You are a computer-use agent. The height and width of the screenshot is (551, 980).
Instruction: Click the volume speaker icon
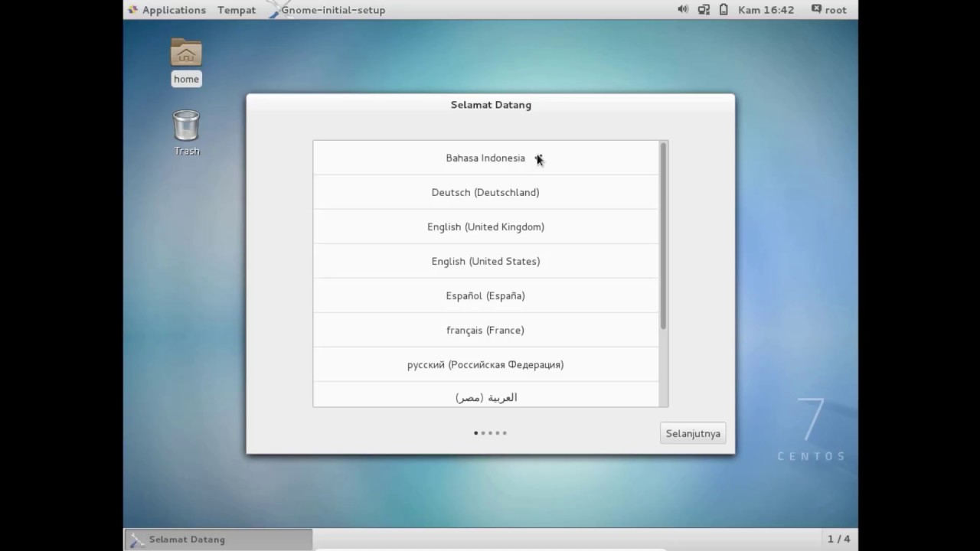coord(682,9)
